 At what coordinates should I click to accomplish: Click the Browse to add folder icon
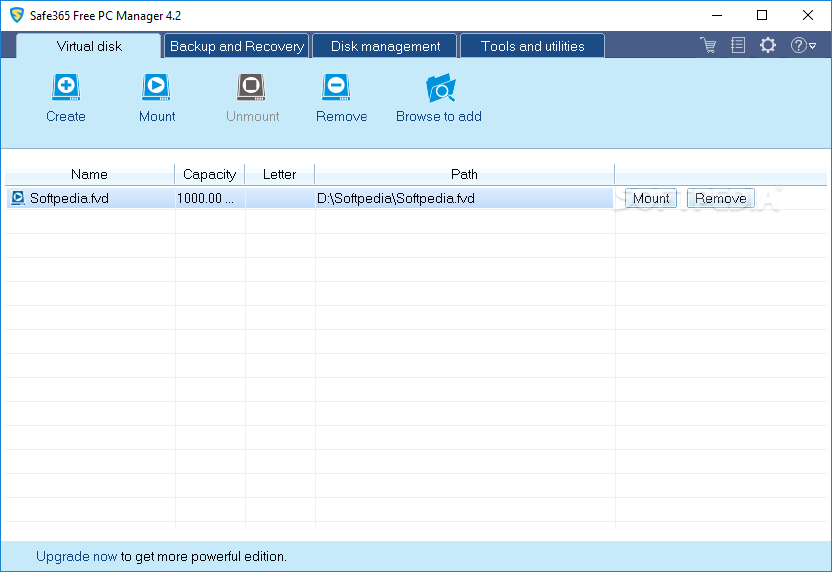pos(441,88)
